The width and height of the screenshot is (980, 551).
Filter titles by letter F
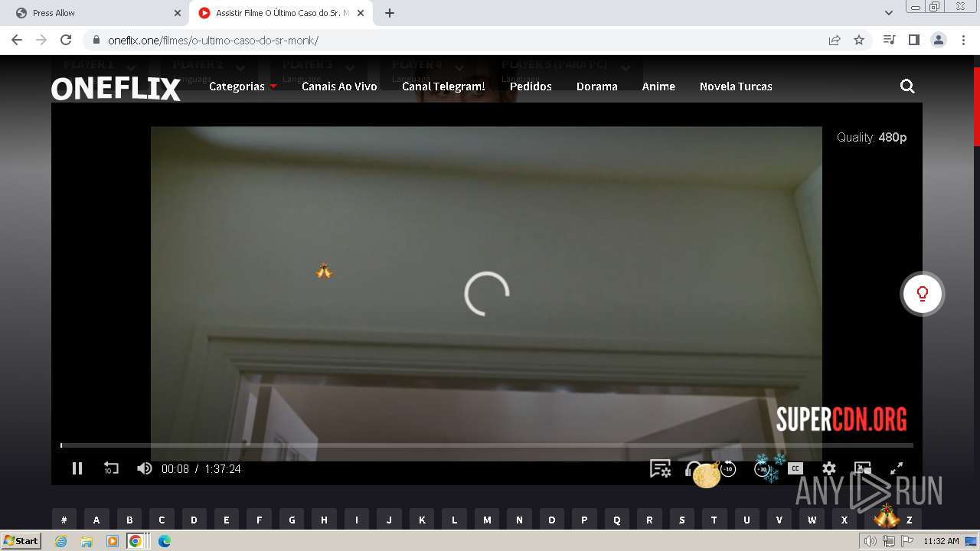click(259, 520)
